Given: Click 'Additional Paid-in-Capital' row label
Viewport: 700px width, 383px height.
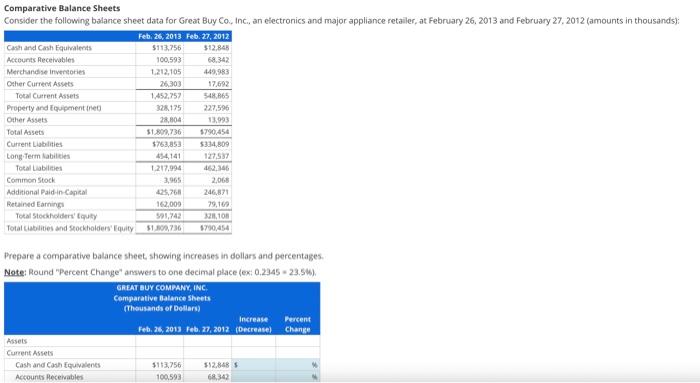Looking at the screenshot, I should pos(47,192).
